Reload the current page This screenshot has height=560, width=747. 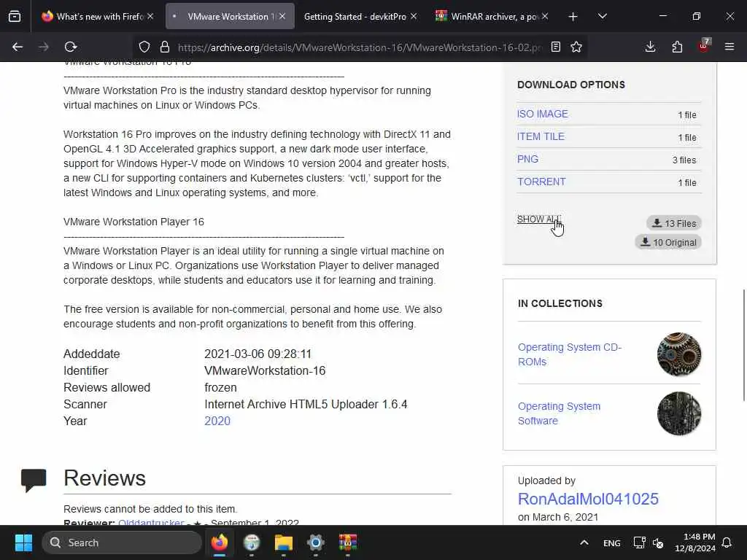pos(71,47)
